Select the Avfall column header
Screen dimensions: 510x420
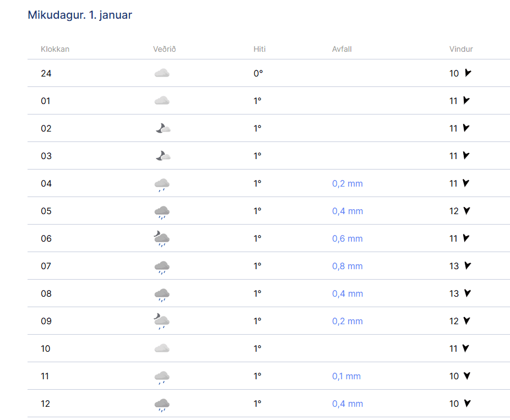click(x=342, y=49)
